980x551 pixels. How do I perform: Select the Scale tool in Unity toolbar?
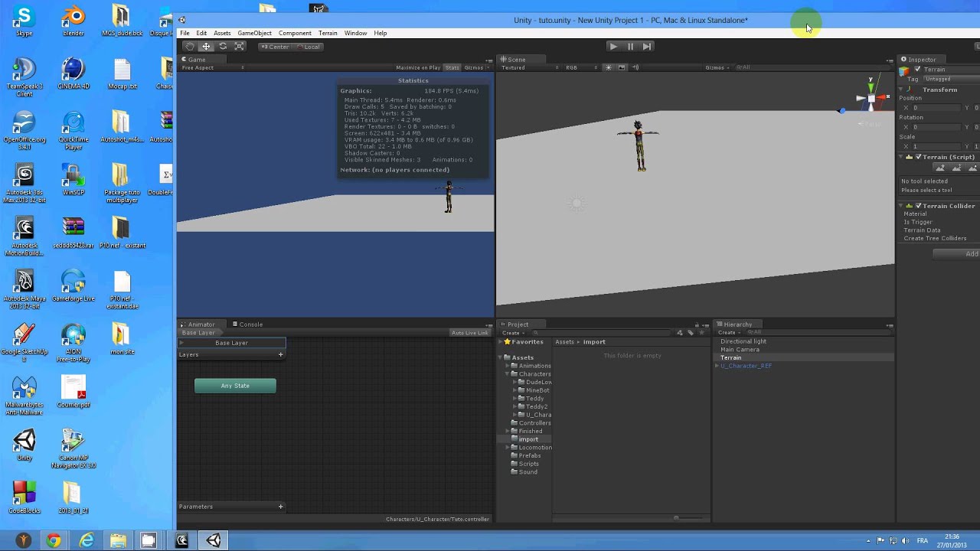[x=240, y=47]
